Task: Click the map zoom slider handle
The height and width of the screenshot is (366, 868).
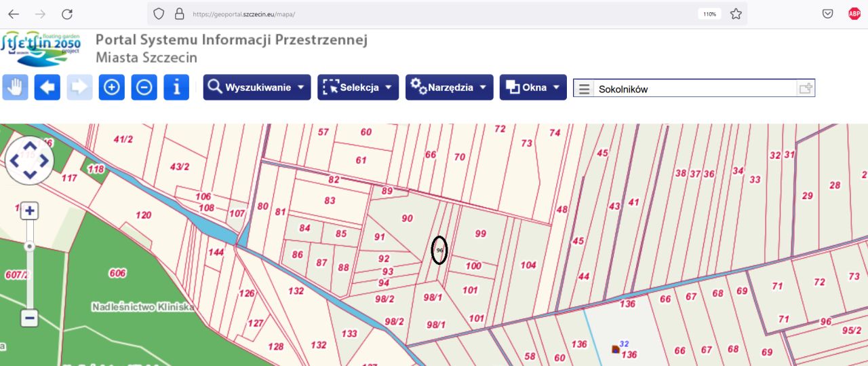Action: click(29, 246)
